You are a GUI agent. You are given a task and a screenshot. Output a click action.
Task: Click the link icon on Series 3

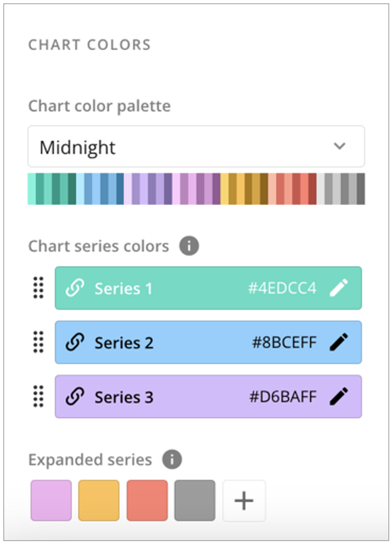[75, 396]
